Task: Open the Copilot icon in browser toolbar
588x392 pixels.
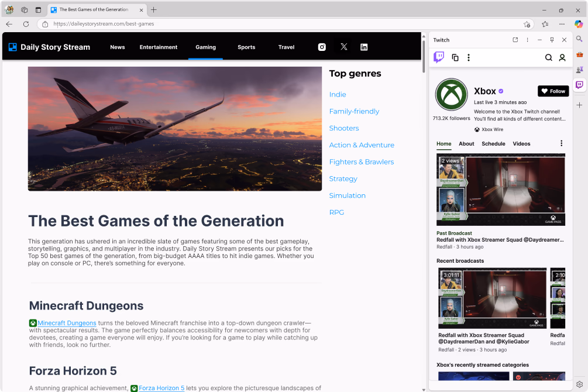Action: 579,24
